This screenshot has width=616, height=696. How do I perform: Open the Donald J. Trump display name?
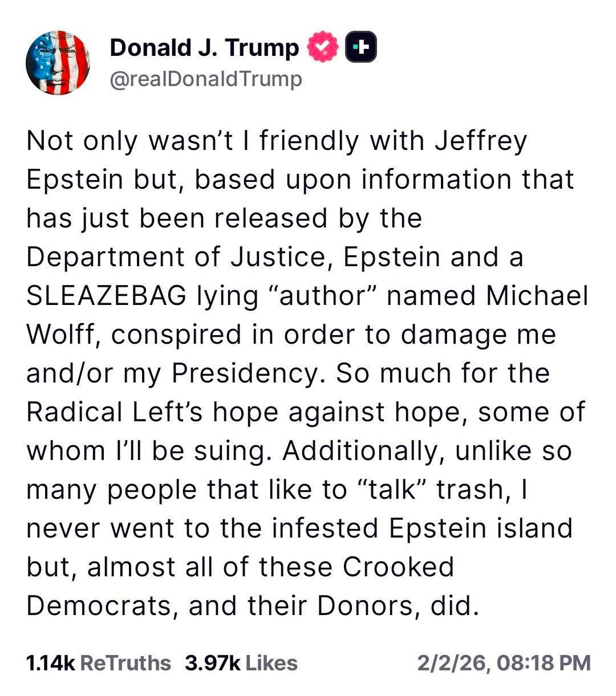pyautogui.click(x=204, y=48)
